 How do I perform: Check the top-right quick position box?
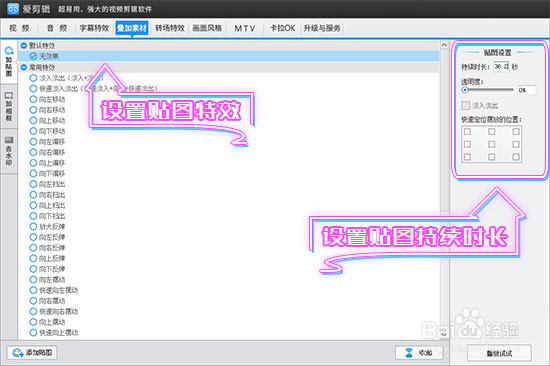[516, 132]
